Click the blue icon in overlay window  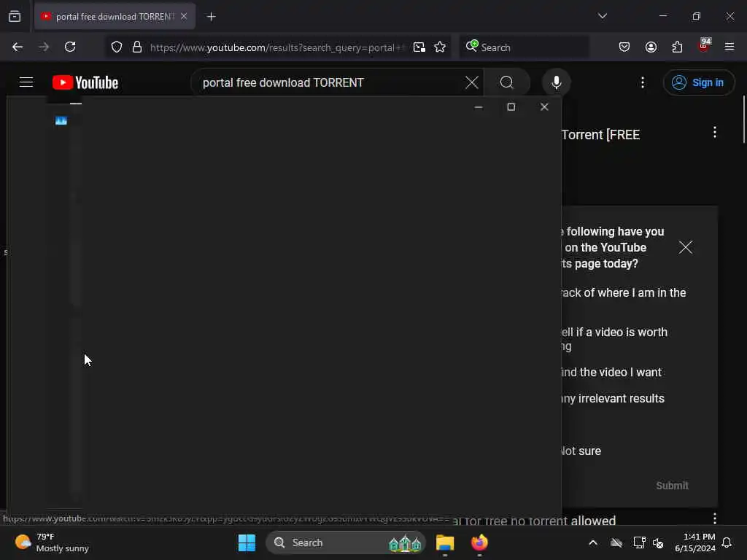61,120
